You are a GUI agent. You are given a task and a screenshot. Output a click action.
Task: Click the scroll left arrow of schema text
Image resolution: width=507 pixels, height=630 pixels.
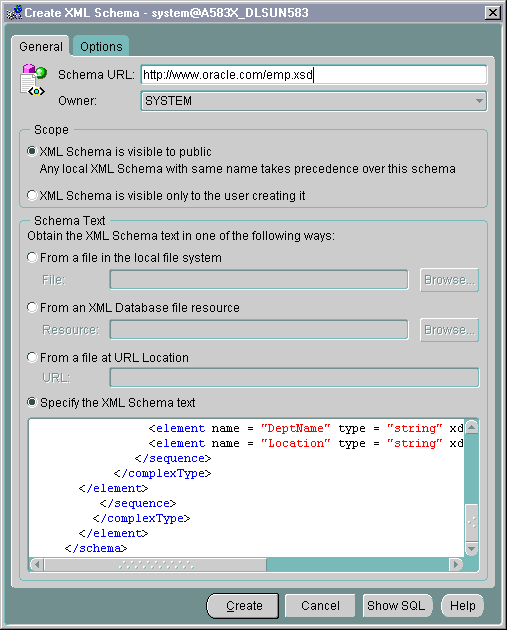(37, 565)
